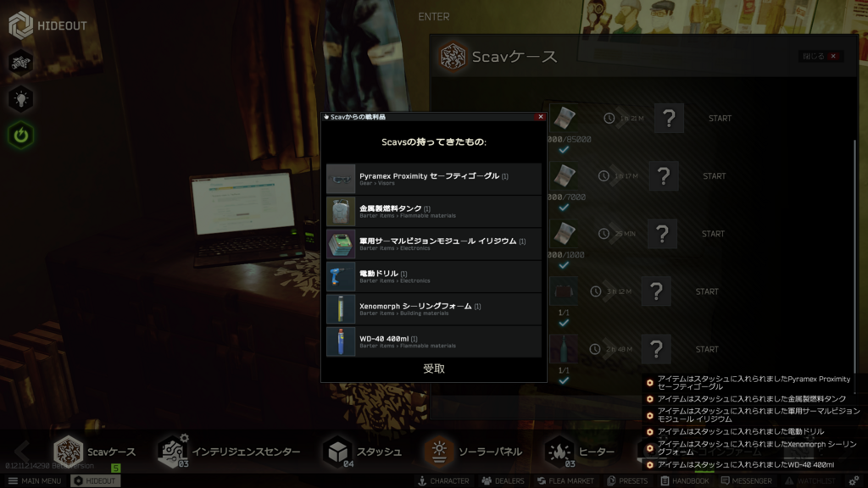The height and width of the screenshot is (488, 868).
Task: Open the MAIN MENU
Action: point(34,480)
